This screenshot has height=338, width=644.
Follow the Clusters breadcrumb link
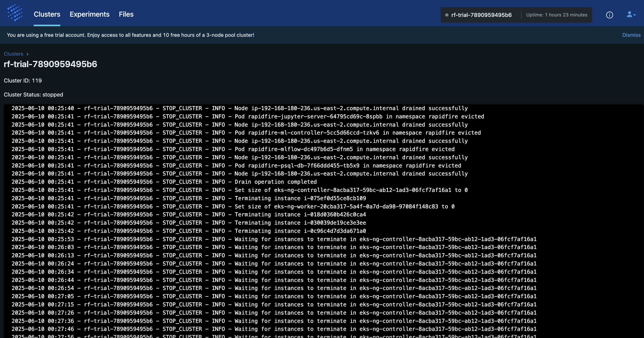point(13,54)
